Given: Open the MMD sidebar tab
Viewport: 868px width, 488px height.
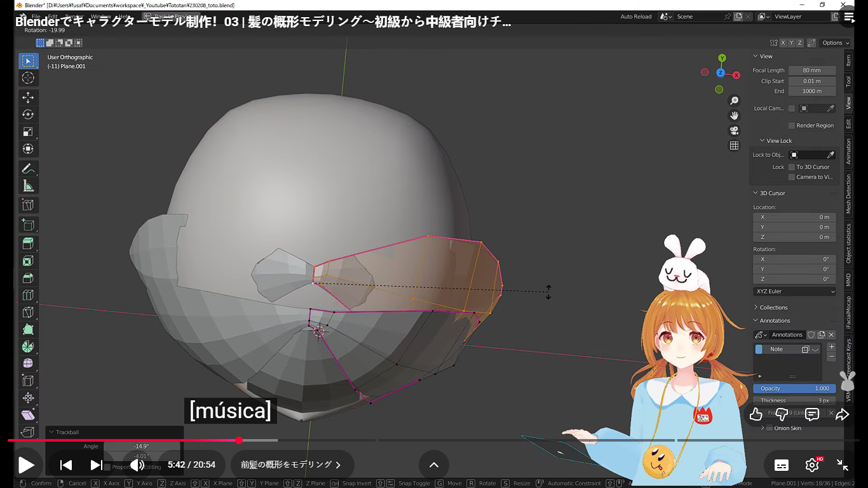Looking at the screenshot, I should click(x=848, y=280).
